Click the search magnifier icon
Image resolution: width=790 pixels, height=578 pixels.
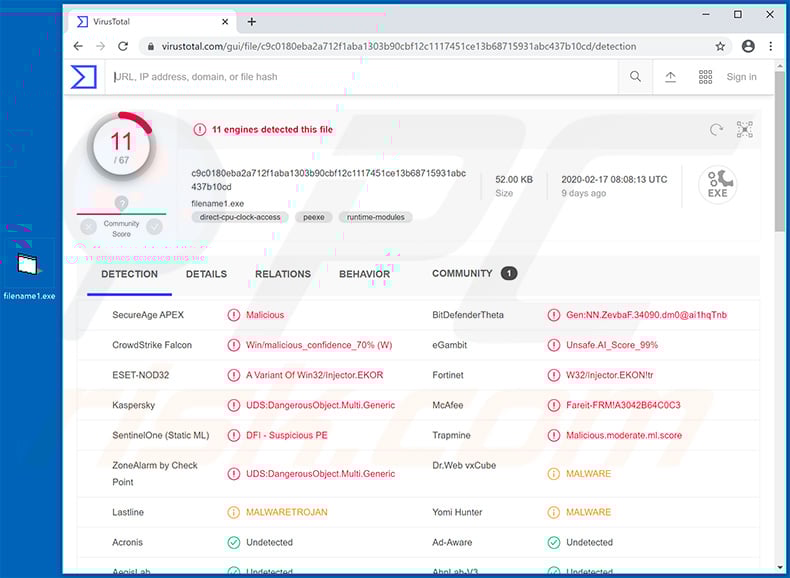coord(635,77)
